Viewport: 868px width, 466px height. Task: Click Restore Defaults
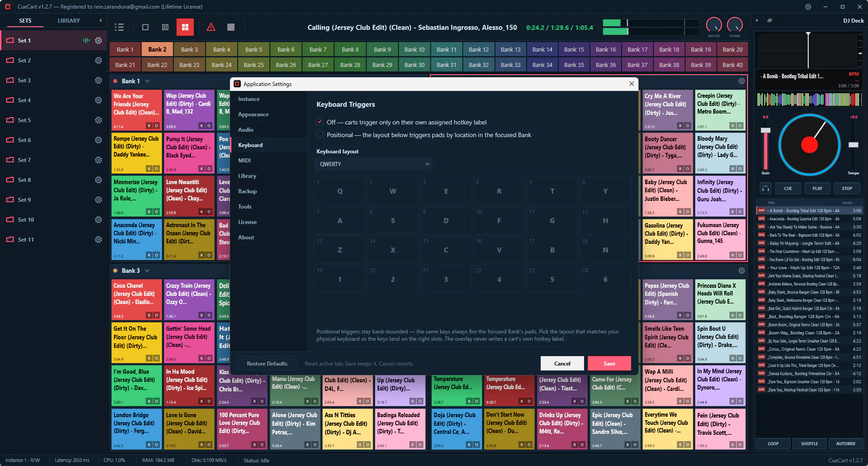(267, 364)
